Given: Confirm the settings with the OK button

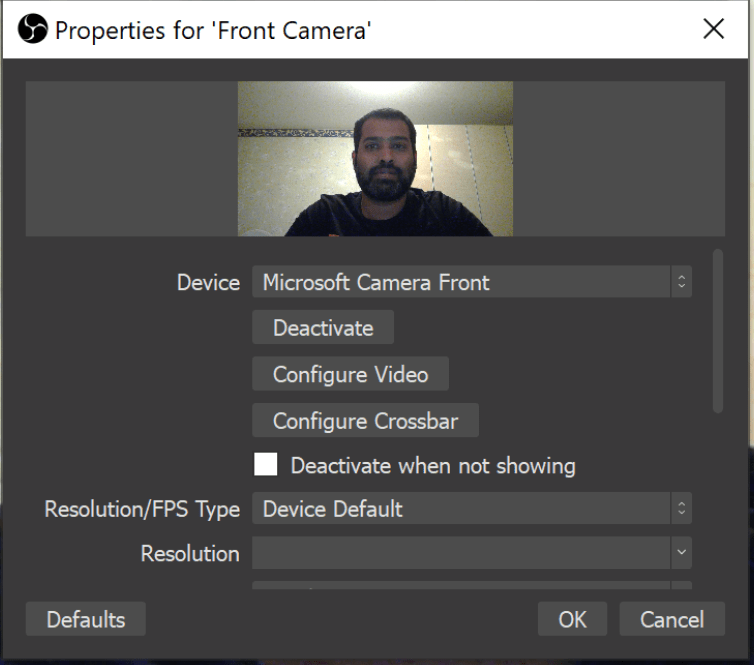Looking at the screenshot, I should [572, 619].
